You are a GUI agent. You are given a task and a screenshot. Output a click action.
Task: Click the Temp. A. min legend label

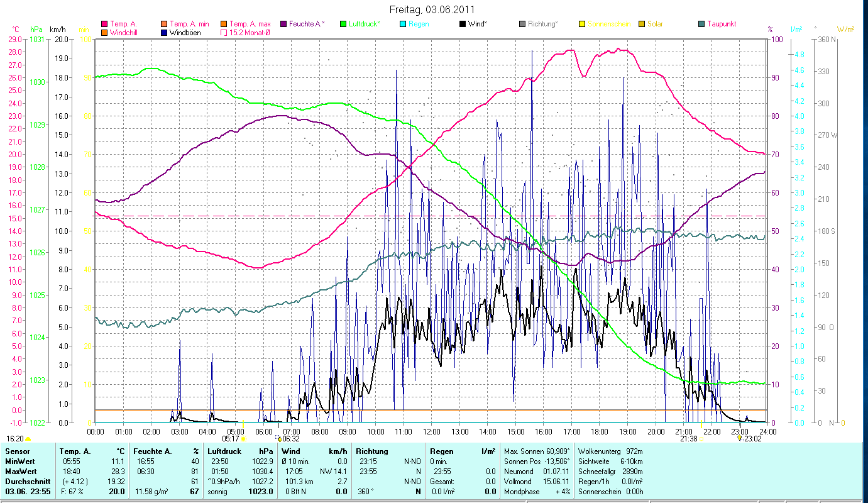(189, 24)
